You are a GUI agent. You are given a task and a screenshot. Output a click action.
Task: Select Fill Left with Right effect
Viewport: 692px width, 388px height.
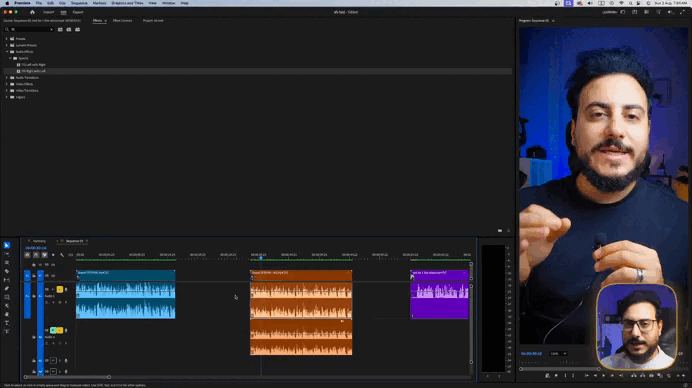tap(34, 64)
